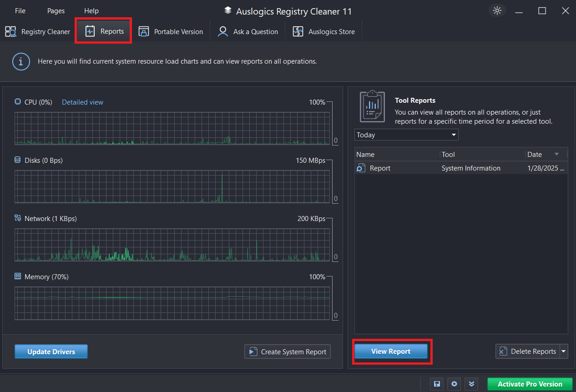Open the File menu
The width and height of the screenshot is (576, 392).
20,11
